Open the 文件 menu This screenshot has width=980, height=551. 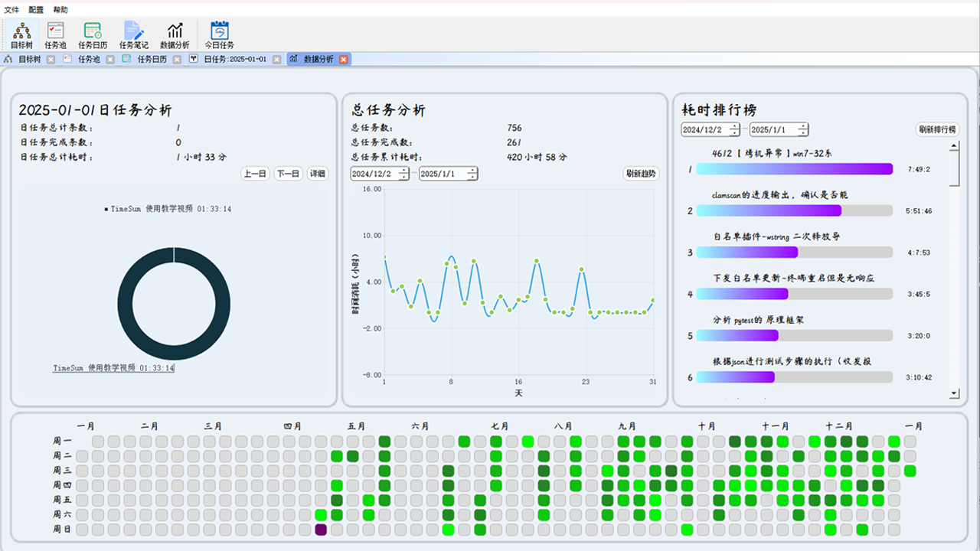11,10
